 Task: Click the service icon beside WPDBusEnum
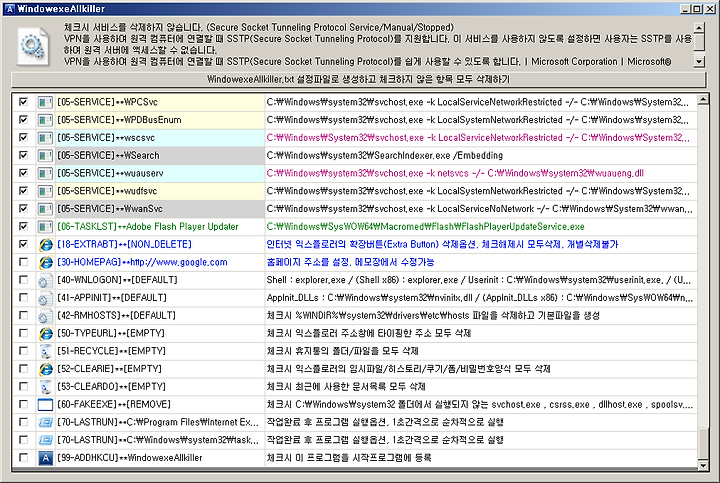point(45,120)
